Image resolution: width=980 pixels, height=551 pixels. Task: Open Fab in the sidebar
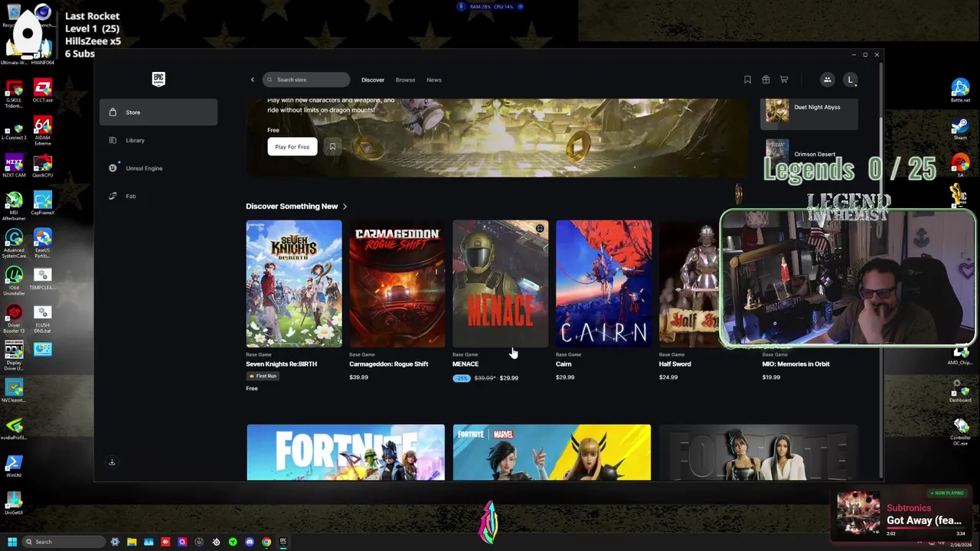158,196
